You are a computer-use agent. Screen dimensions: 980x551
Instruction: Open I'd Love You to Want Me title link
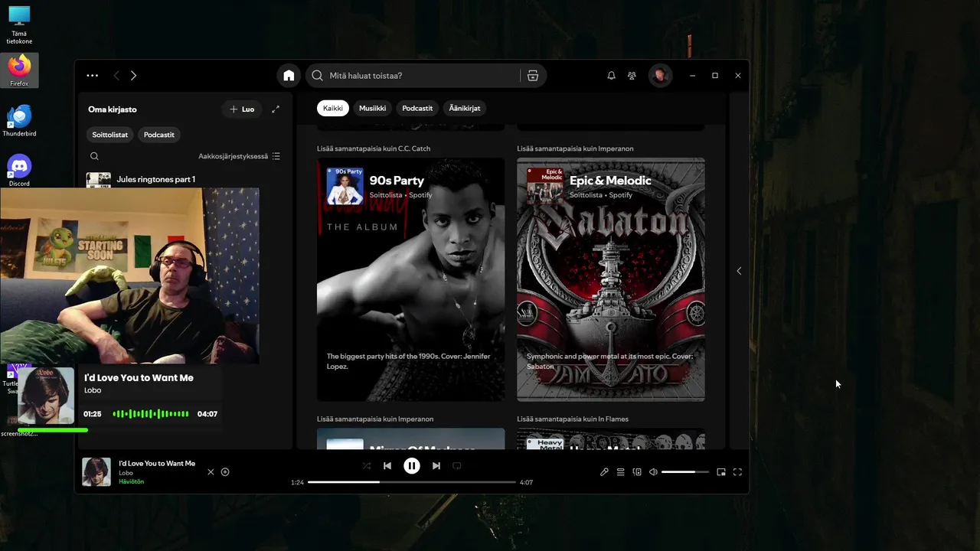[x=157, y=463]
